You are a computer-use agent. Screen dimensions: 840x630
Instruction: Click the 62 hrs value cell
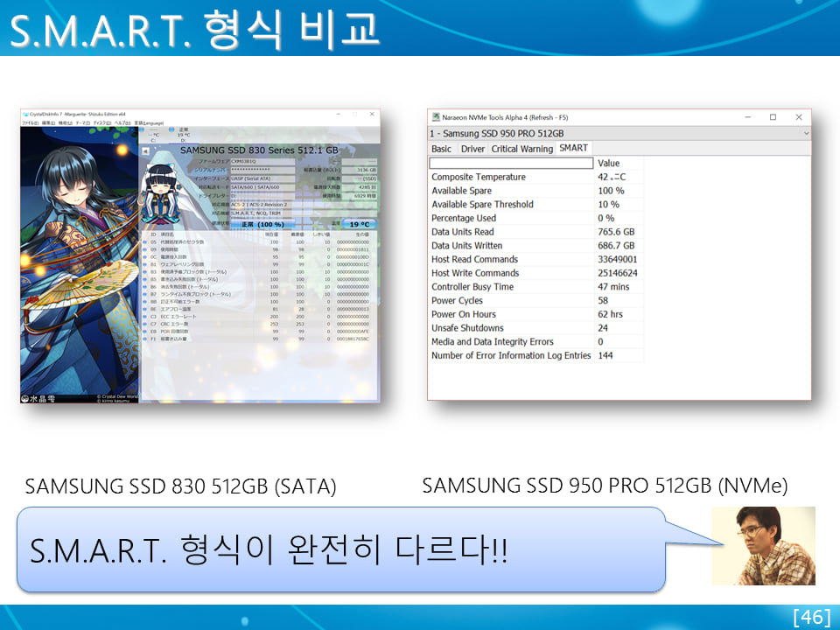tap(619, 314)
